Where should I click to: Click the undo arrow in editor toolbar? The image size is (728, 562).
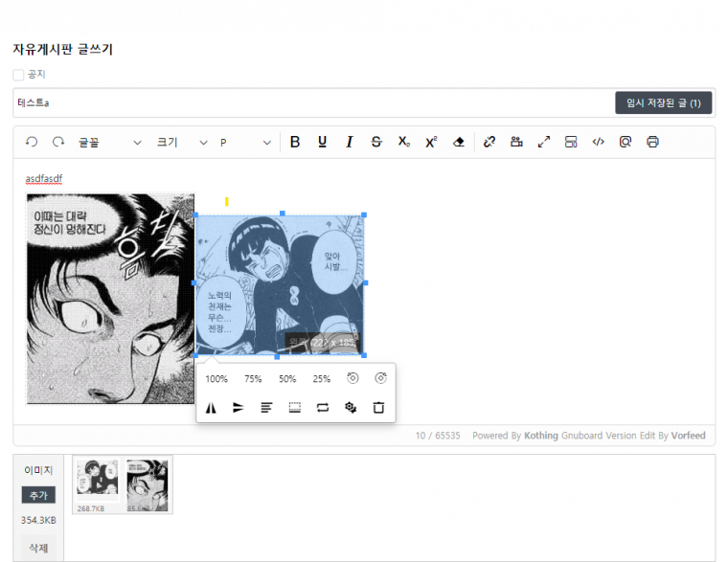[x=32, y=142]
